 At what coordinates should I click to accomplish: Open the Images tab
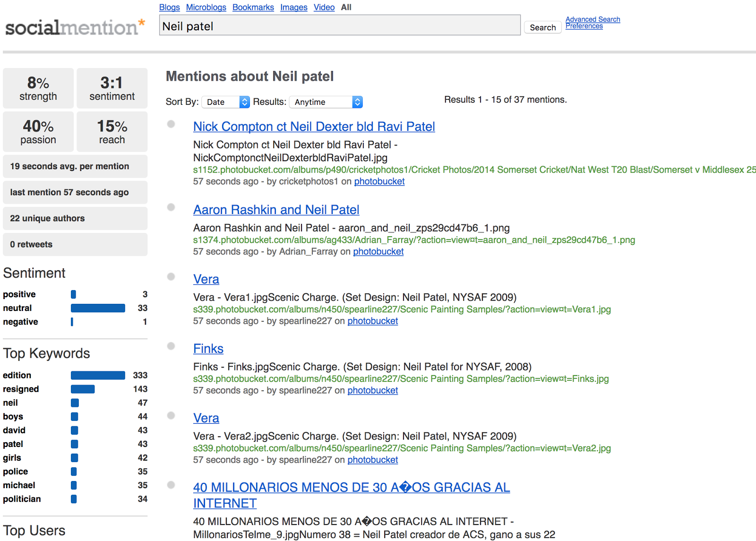294,7
